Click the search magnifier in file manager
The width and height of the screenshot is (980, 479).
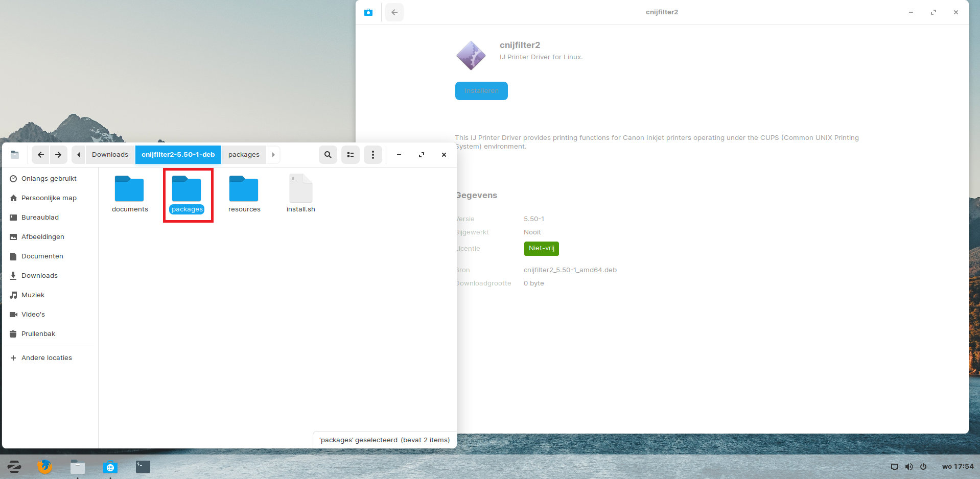click(x=328, y=155)
